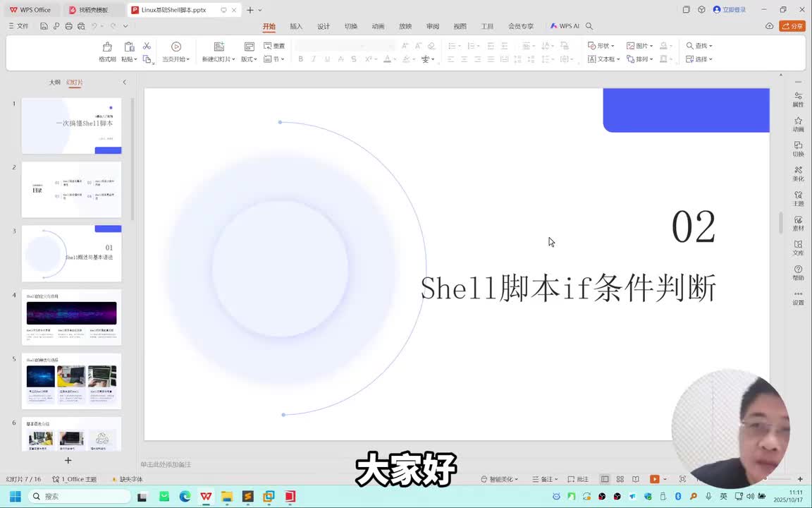
Task: Click the Paste (粘贴) clipboard icon
Action: coord(129,47)
